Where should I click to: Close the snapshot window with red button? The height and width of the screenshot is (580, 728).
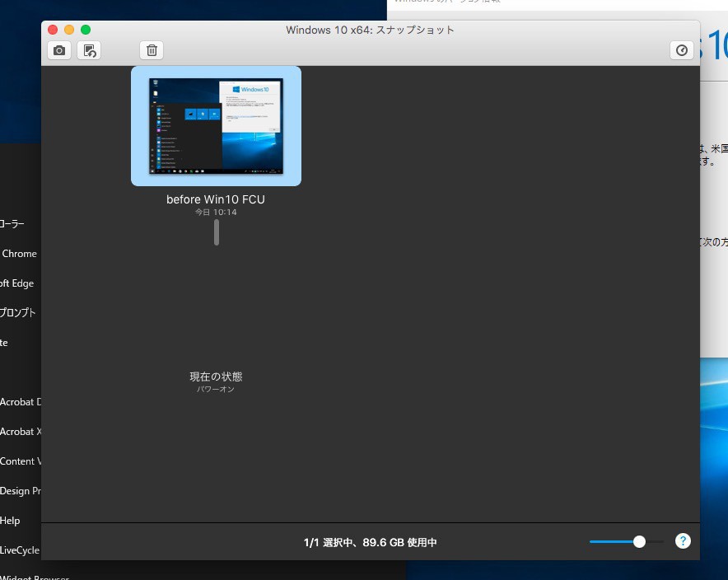(54, 30)
